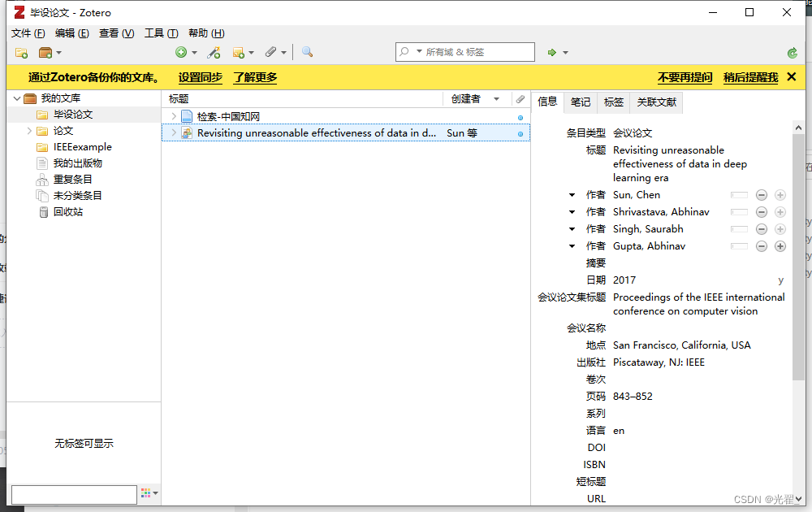Click the New Note icon
The image size is (812, 512).
coord(238,52)
